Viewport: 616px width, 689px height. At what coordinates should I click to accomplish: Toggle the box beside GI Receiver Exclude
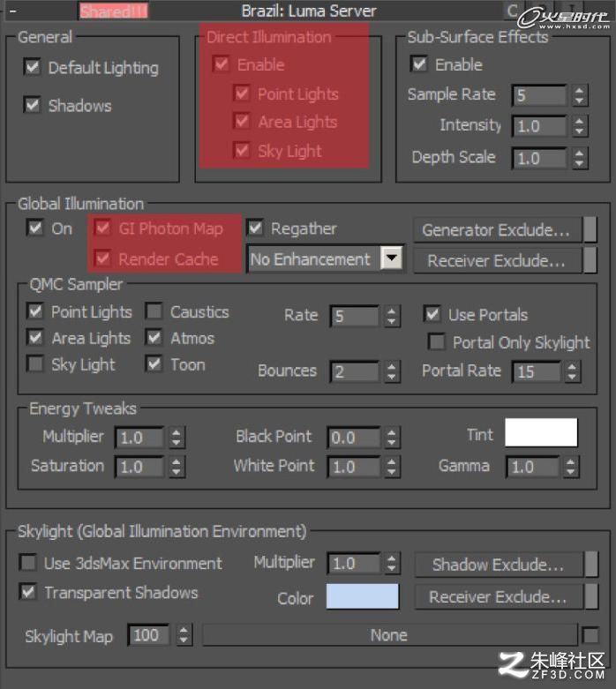[590, 260]
